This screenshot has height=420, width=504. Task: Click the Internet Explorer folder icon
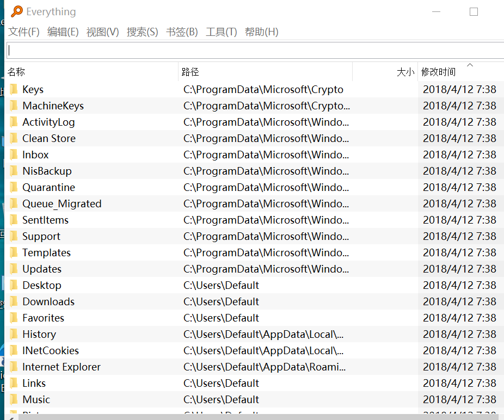[x=14, y=367]
